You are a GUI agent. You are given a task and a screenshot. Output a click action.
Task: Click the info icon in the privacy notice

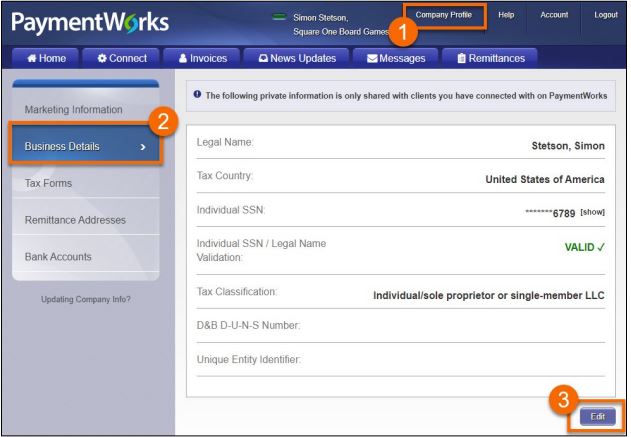tap(200, 94)
